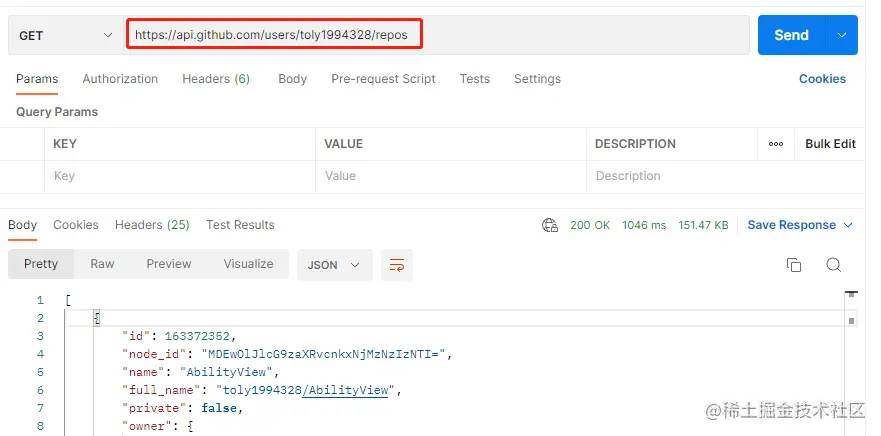Open the Cookies link at right
Viewport: 881px width, 436px height.
[822, 79]
